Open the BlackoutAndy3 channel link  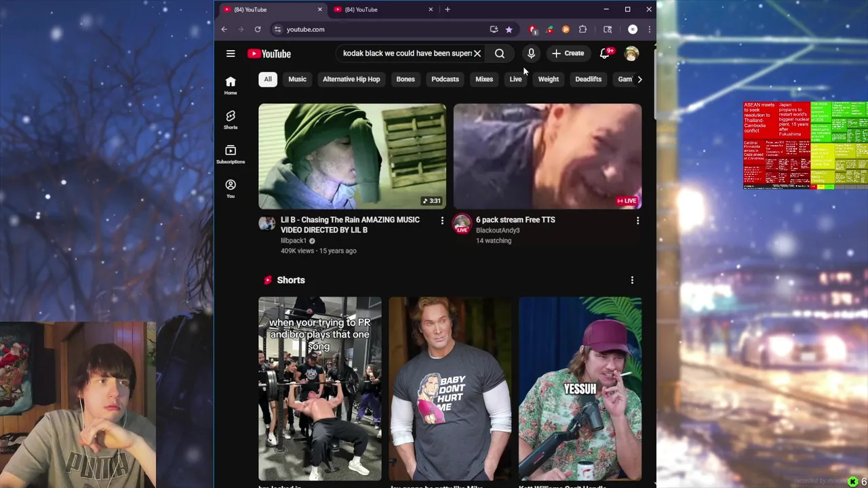pos(498,230)
